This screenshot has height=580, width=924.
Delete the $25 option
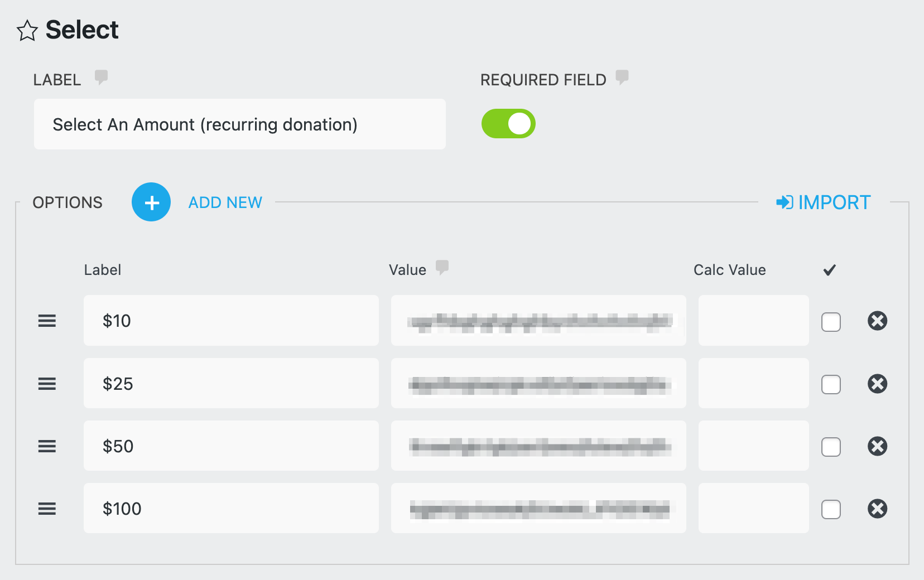(877, 384)
